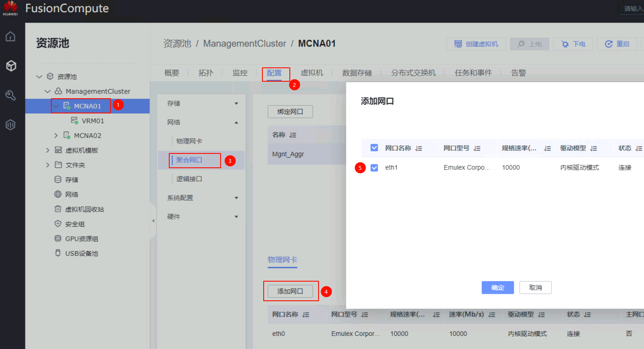Expand the MCNA02 host node

point(56,136)
